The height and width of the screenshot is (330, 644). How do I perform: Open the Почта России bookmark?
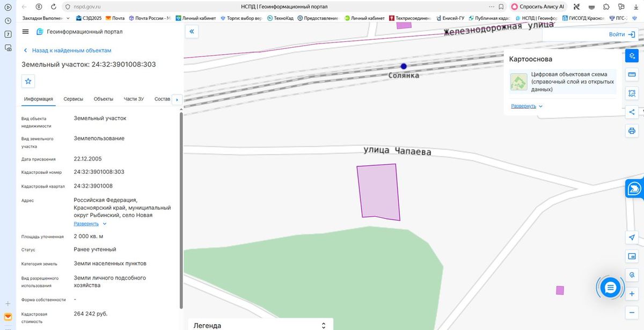[149, 18]
